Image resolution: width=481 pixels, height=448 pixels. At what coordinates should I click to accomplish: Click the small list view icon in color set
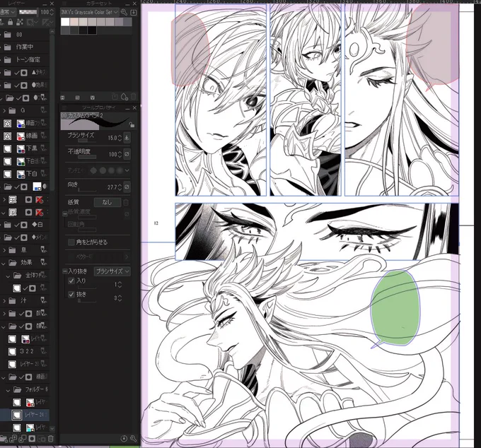tap(62, 98)
